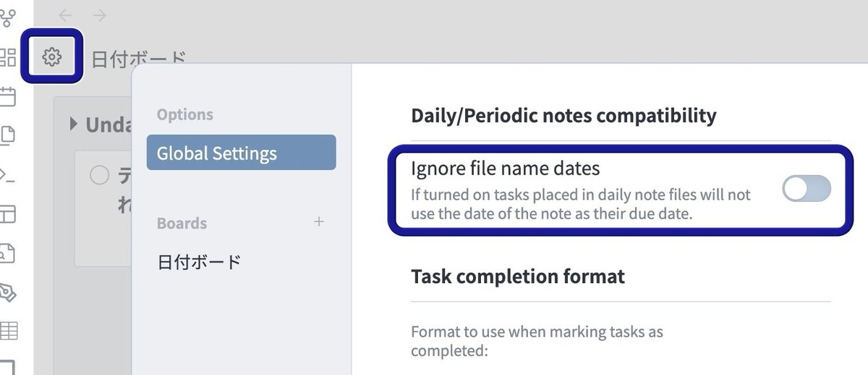Navigate forward with the right arrow

(x=100, y=15)
